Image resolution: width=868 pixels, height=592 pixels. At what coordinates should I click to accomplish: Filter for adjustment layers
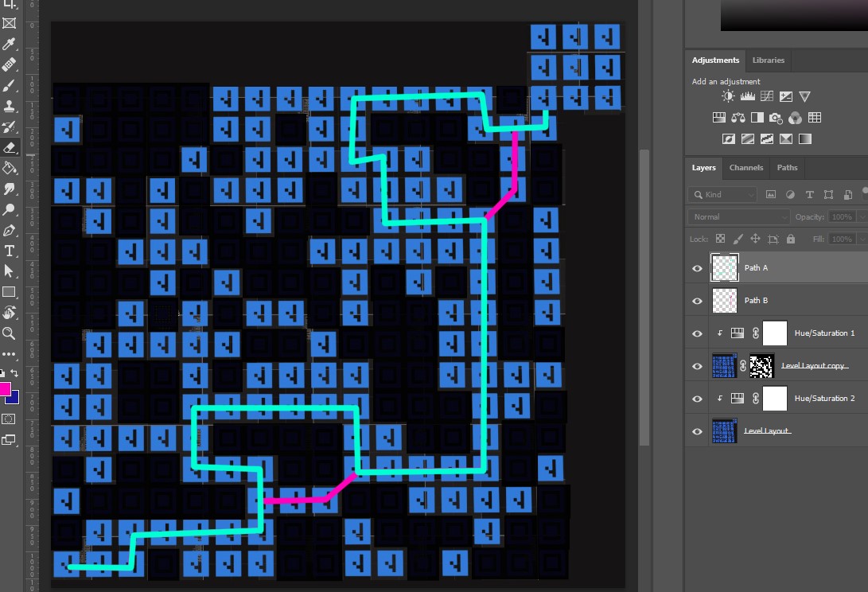(x=790, y=194)
